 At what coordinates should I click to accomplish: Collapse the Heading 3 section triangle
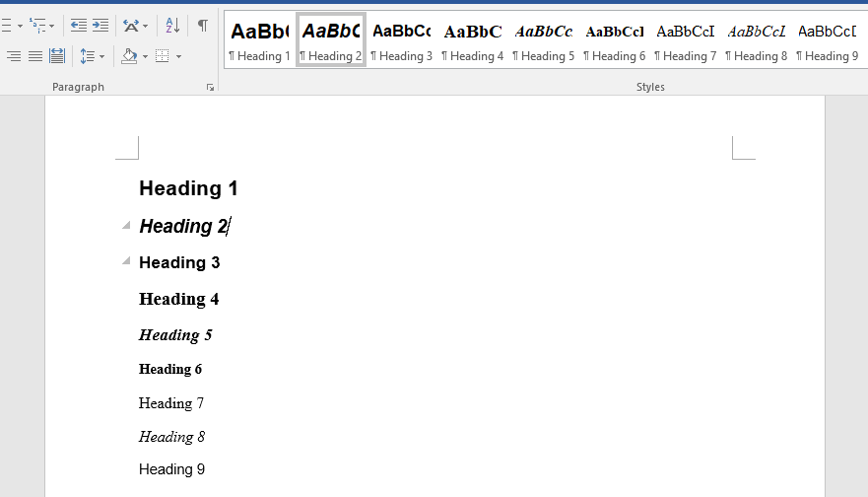[126, 260]
